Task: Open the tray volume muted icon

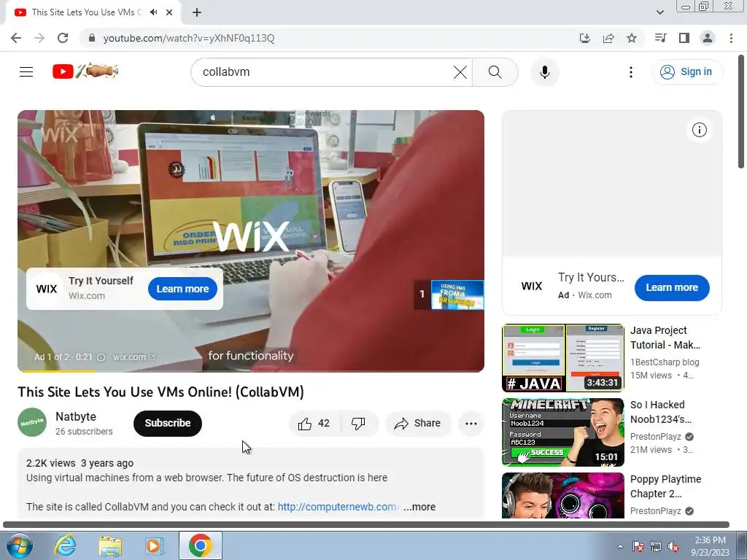Action: pos(673,547)
